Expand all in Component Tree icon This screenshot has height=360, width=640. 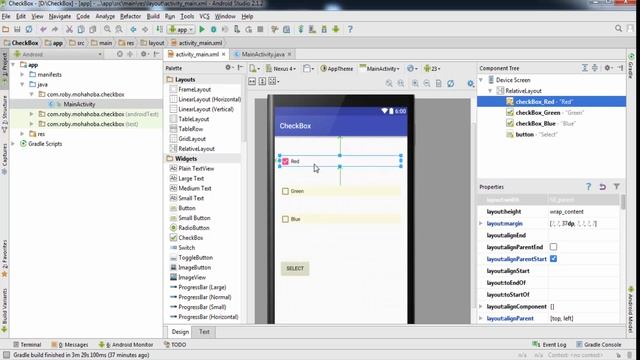[x=584, y=68]
